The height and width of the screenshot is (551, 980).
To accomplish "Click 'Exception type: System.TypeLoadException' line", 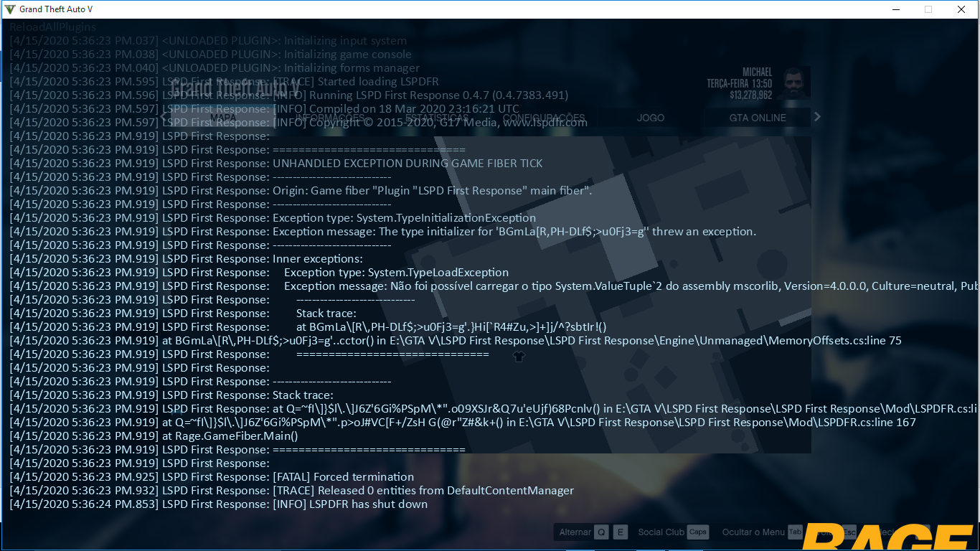I will [x=259, y=273].
